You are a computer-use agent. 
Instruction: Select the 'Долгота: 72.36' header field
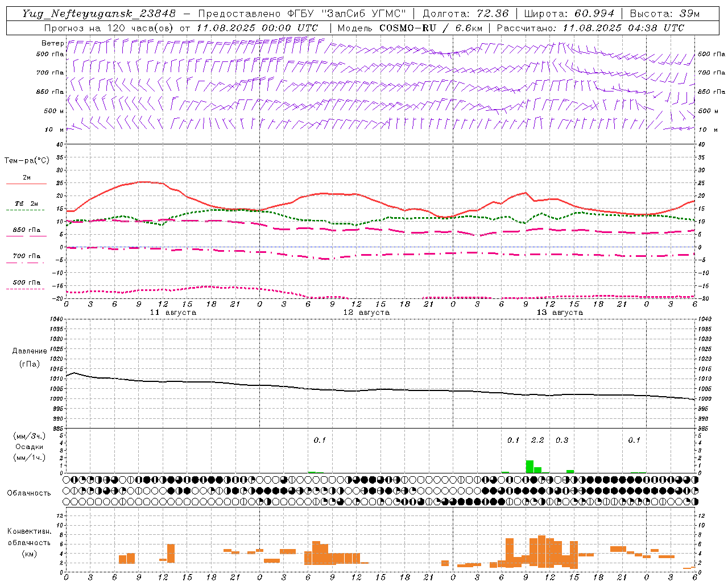coord(465,14)
